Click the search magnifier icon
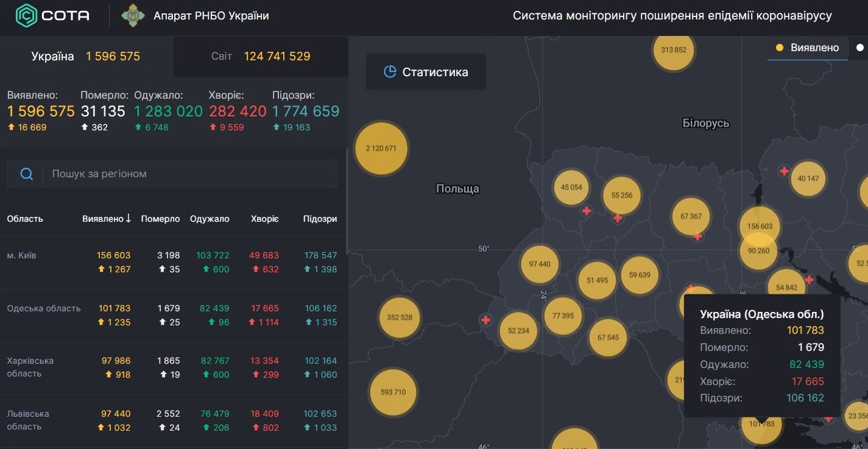The height and width of the screenshot is (449, 868). pyautogui.click(x=27, y=174)
